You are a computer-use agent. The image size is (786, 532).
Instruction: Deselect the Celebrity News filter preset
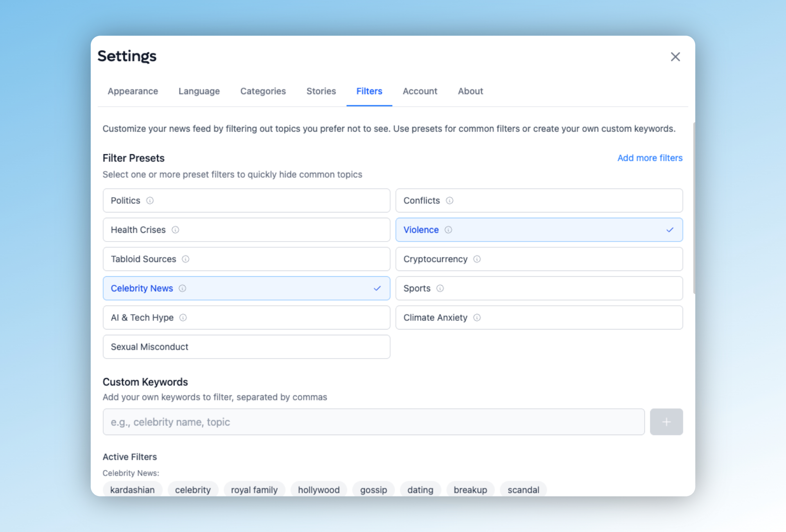coord(246,289)
